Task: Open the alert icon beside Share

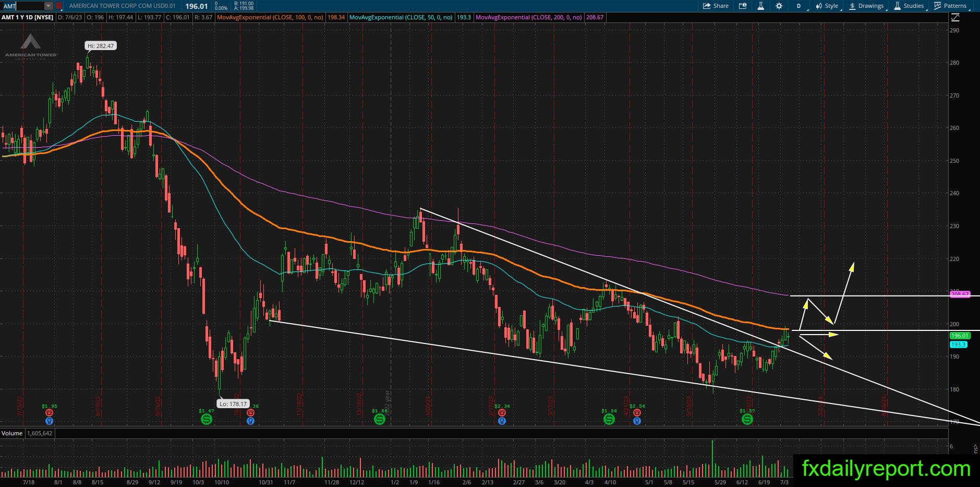Action: pyautogui.click(x=743, y=6)
